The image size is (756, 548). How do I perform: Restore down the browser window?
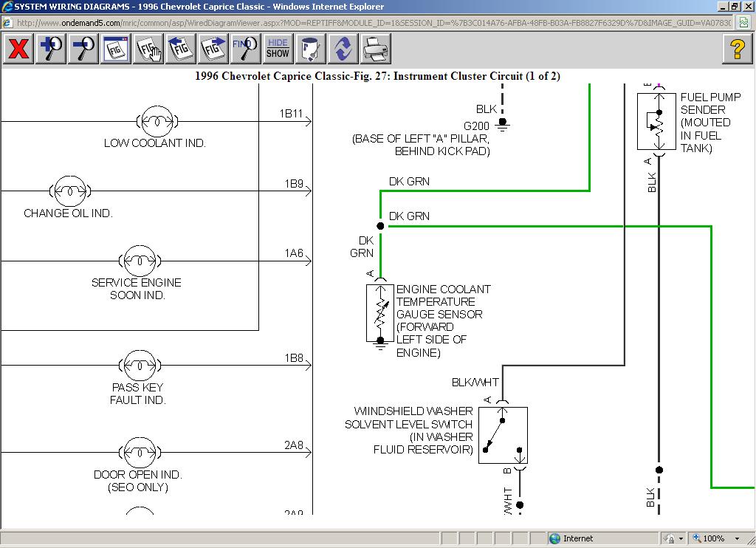coord(735,7)
